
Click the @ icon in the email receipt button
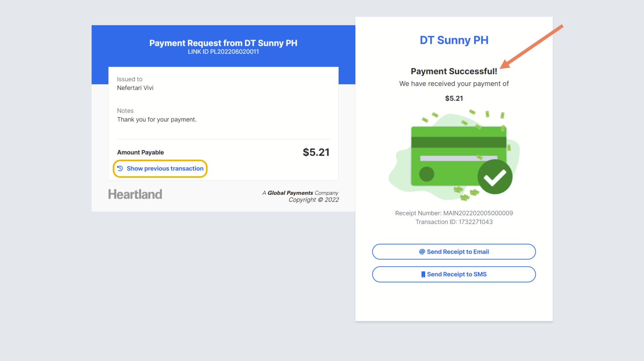pyautogui.click(x=422, y=252)
